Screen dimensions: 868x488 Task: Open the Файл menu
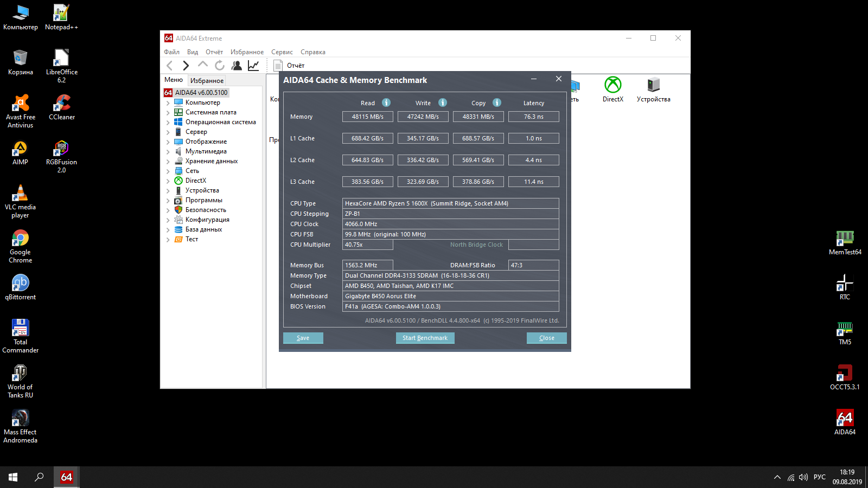click(x=171, y=52)
